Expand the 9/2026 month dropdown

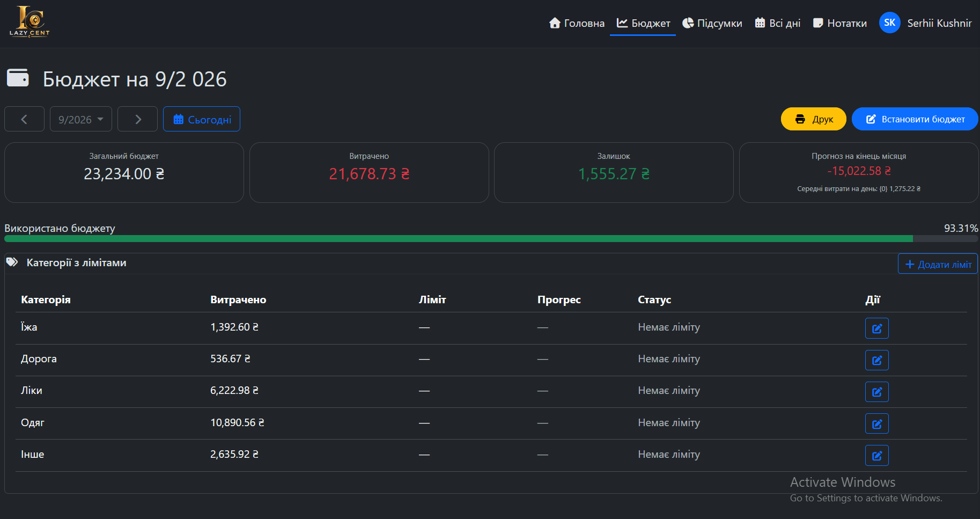[x=81, y=119]
